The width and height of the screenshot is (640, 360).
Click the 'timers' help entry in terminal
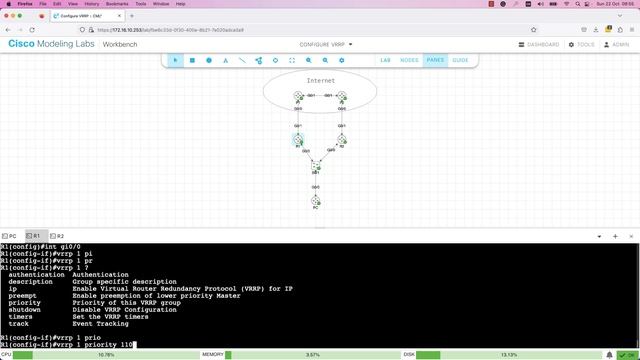(x=20, y=317)
